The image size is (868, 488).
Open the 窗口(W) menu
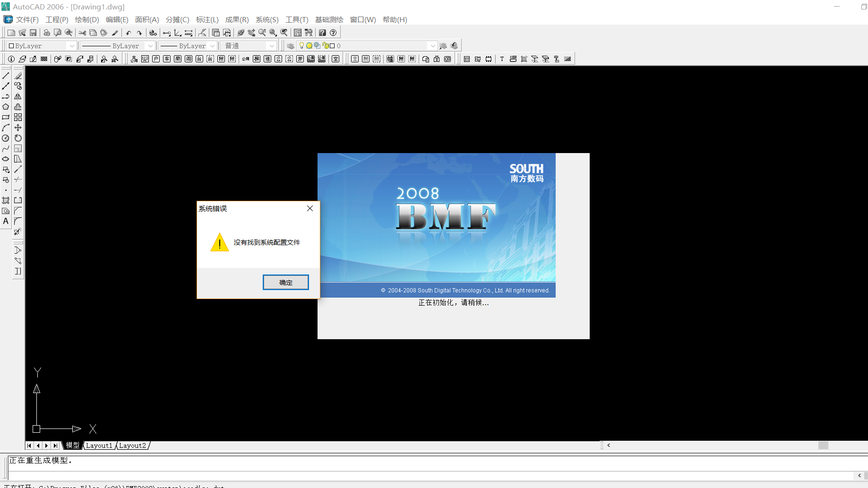click(363, 19)
